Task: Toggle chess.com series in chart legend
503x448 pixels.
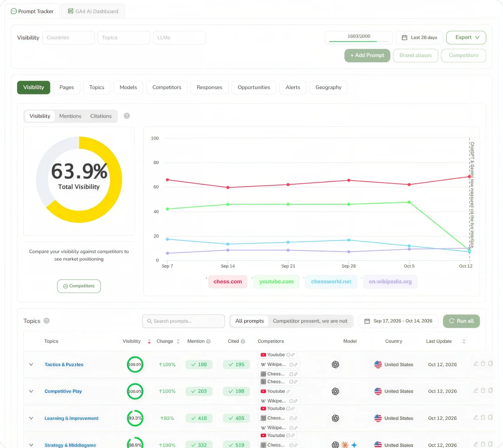Action: [228, 282]
